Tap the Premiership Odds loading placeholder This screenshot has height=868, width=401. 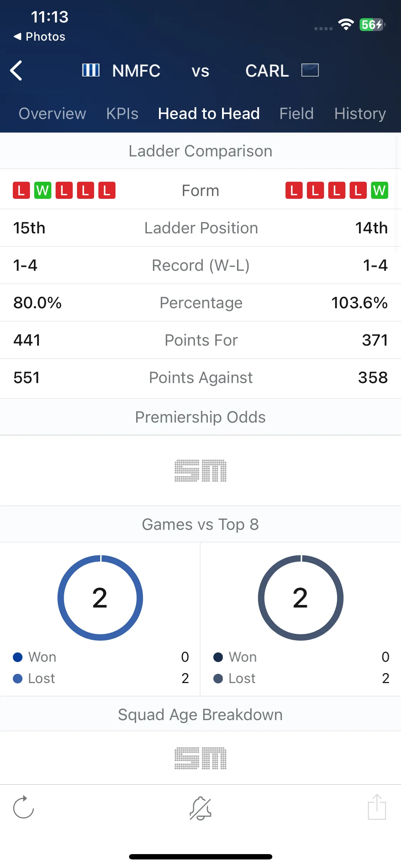pyautogui.click(x=200, y=471)
